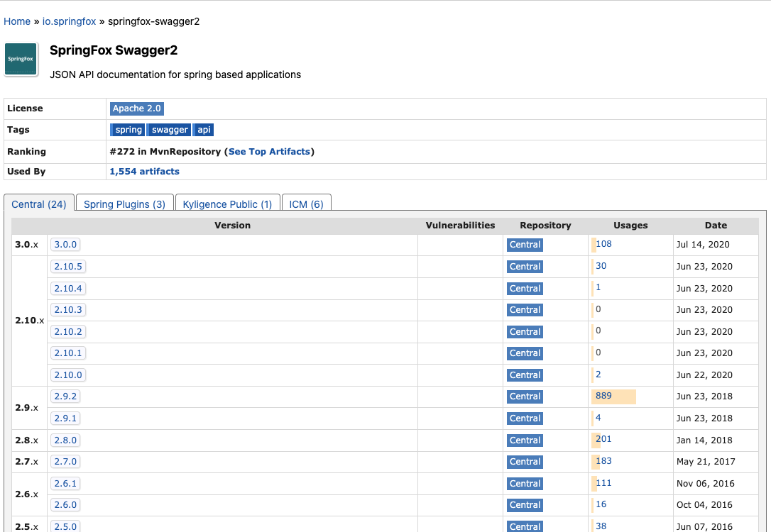The height and width of the screenshot is (532, 771).
Task: Select the api tag
Action: pos(204,130)
